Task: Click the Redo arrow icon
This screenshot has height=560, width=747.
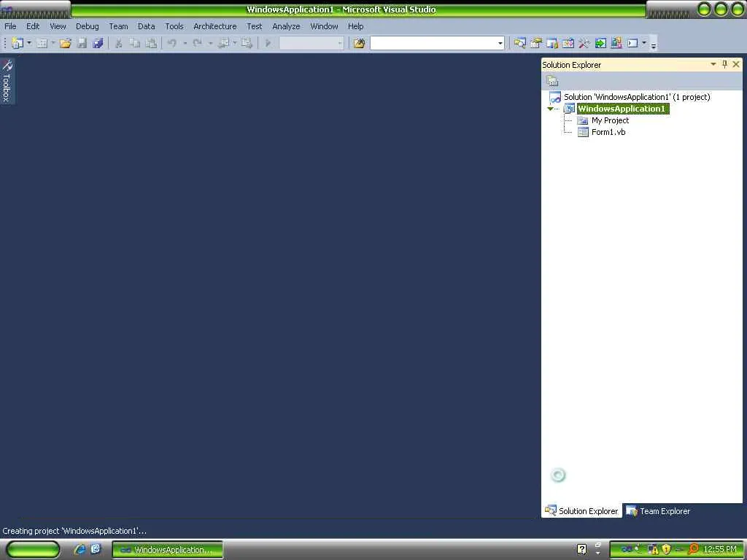Action: pos(197,43)
